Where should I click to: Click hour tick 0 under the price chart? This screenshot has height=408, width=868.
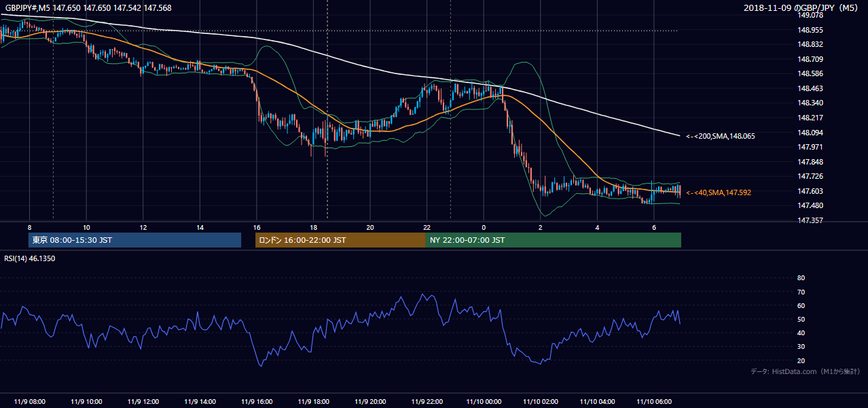tap(484, 227)
